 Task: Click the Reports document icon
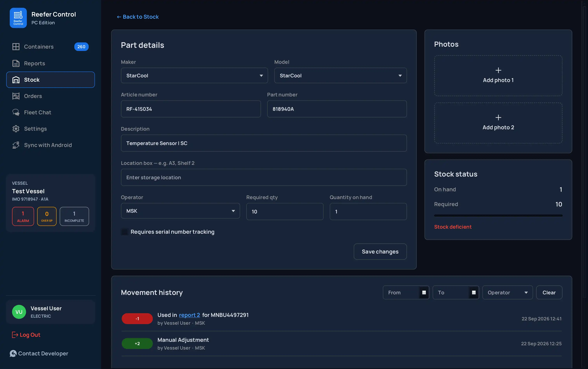pos(16,63)
